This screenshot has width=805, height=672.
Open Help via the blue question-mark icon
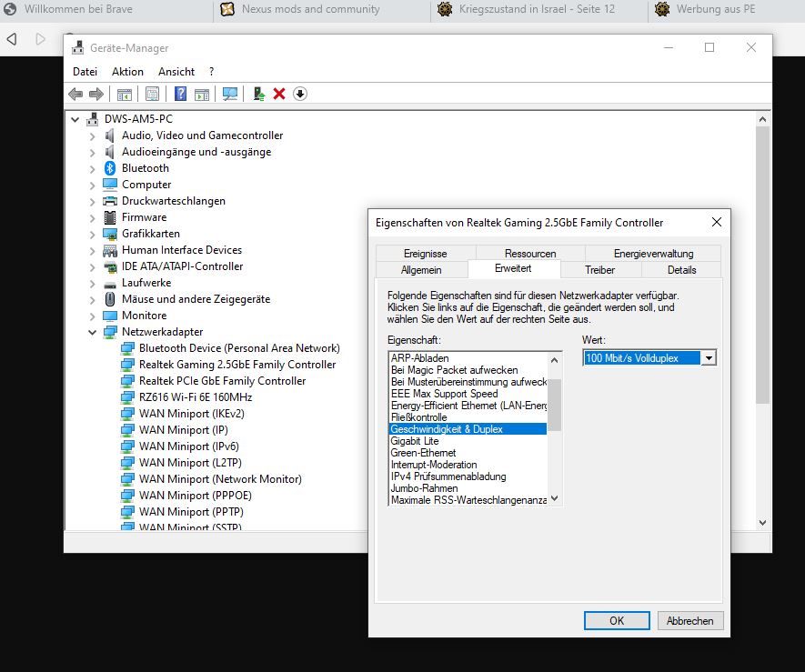point(180,94)
